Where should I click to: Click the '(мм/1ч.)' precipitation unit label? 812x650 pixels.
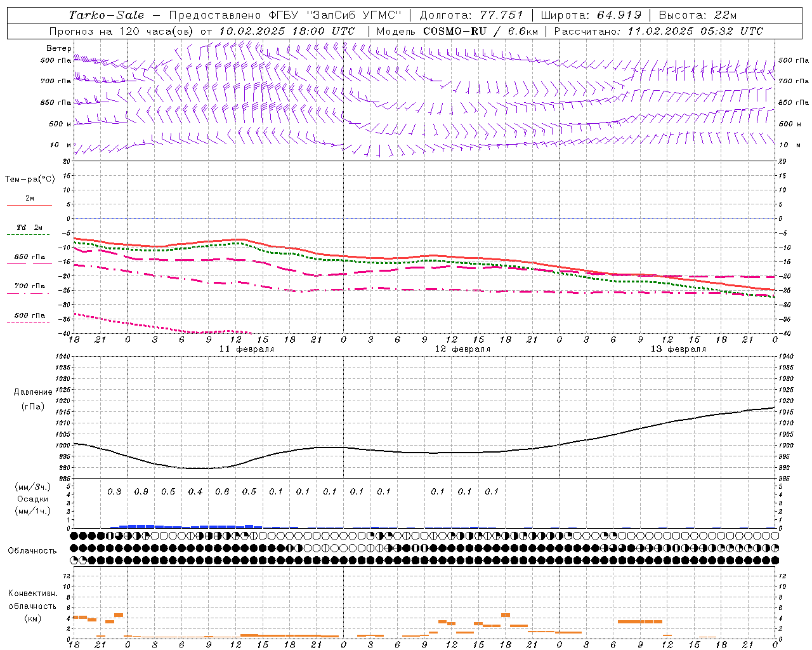pyautogui.click(x=32, y=511)
